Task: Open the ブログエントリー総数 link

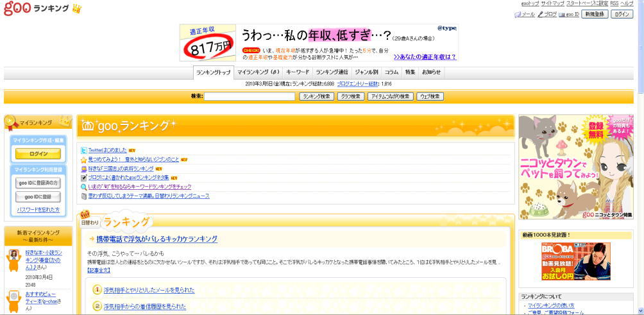Action: [358, 84]
